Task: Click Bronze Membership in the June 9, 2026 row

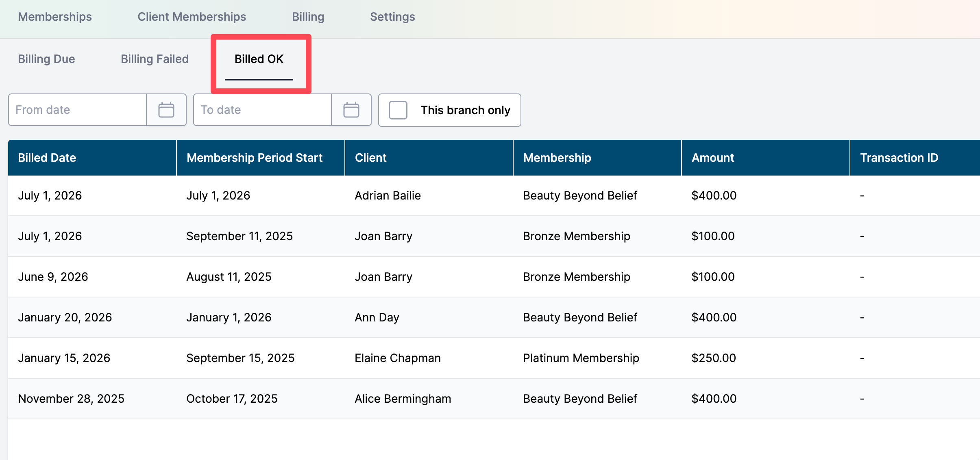Action: click(x=577, y=277)
